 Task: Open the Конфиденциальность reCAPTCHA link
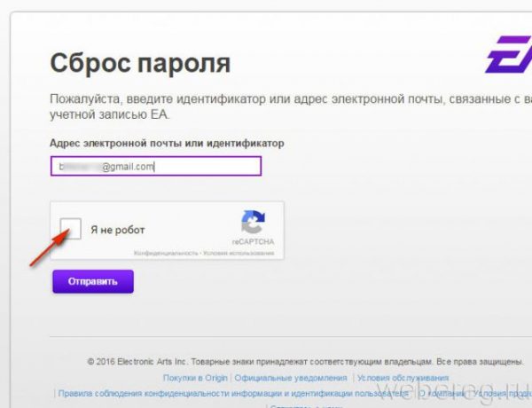click(166, 253)
